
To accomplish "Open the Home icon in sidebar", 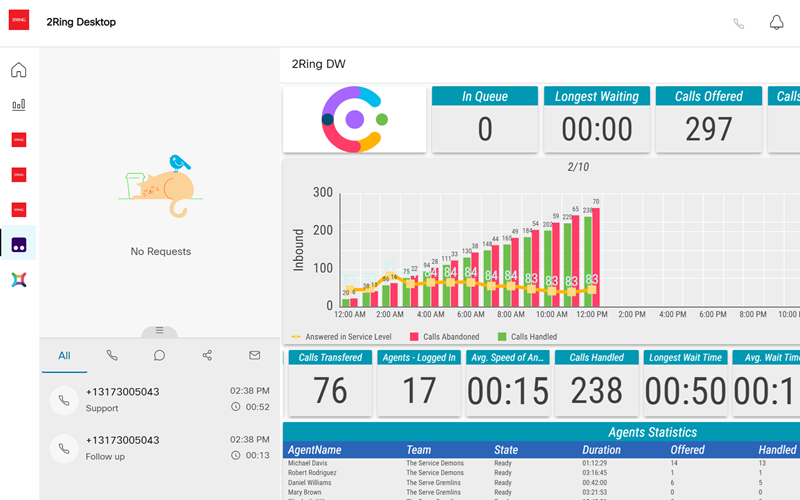I will point(19,69).
